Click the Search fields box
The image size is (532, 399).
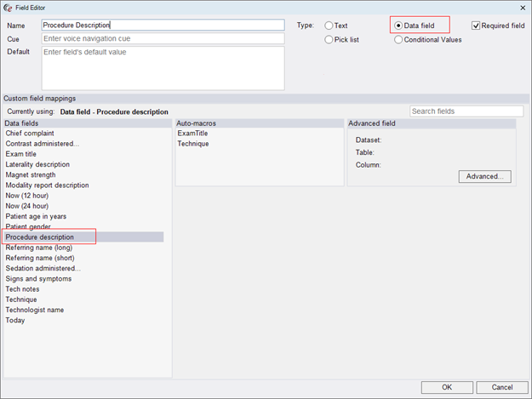pyautogui.click(x=466, y=111)
